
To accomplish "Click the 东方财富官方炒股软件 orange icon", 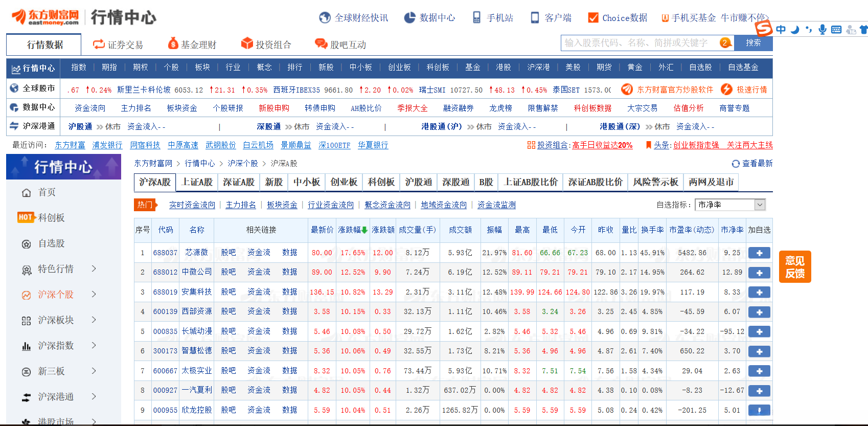I will pos(627,89).
